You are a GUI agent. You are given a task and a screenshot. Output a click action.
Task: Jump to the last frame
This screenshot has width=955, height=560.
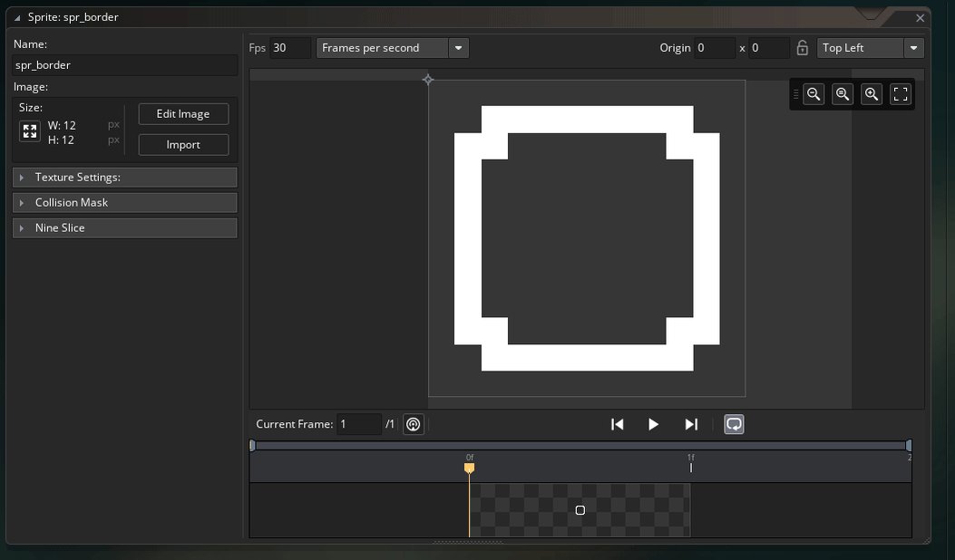pos(691,424)
